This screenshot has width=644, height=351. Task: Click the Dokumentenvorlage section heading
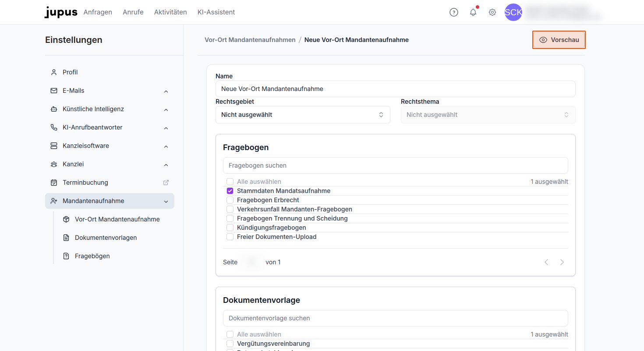point(262,300)
